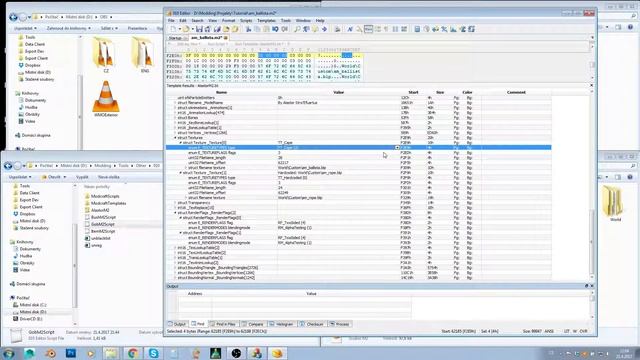640x360 pixels.
Task: Select the enum E_TEXTUREFLAGS flags row under Texture[0]
Action: pos(358,153)
